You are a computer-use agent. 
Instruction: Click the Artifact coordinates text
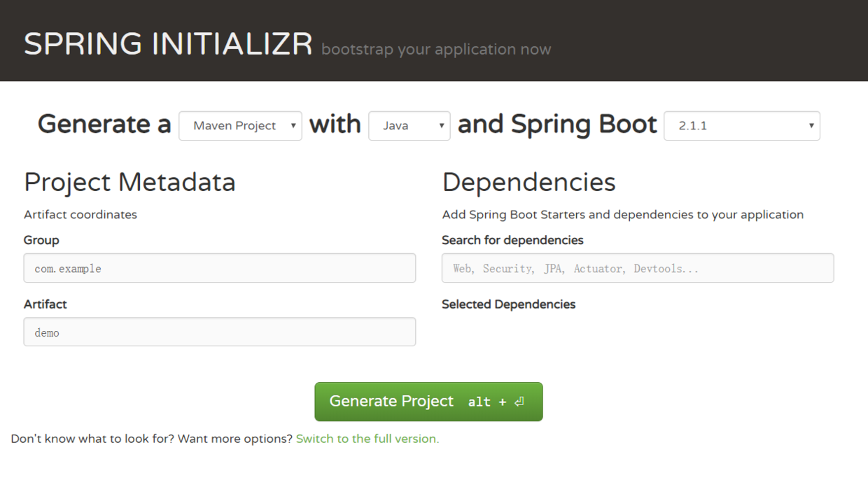pos(80,215)
